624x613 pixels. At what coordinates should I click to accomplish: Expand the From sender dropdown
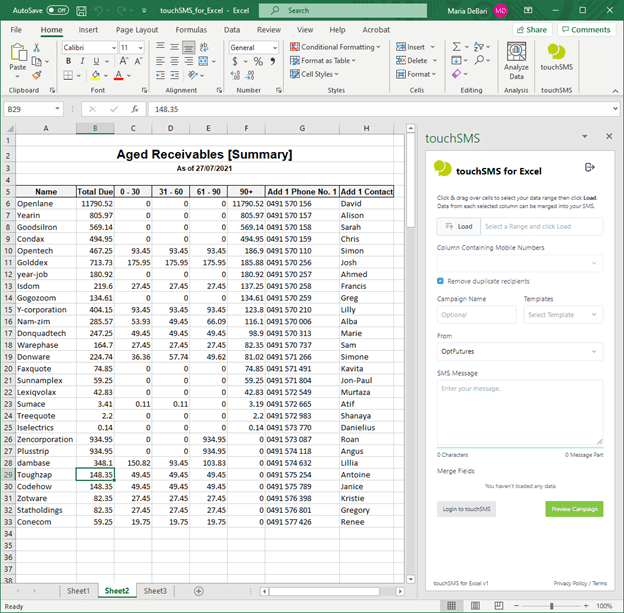(519, 351)
